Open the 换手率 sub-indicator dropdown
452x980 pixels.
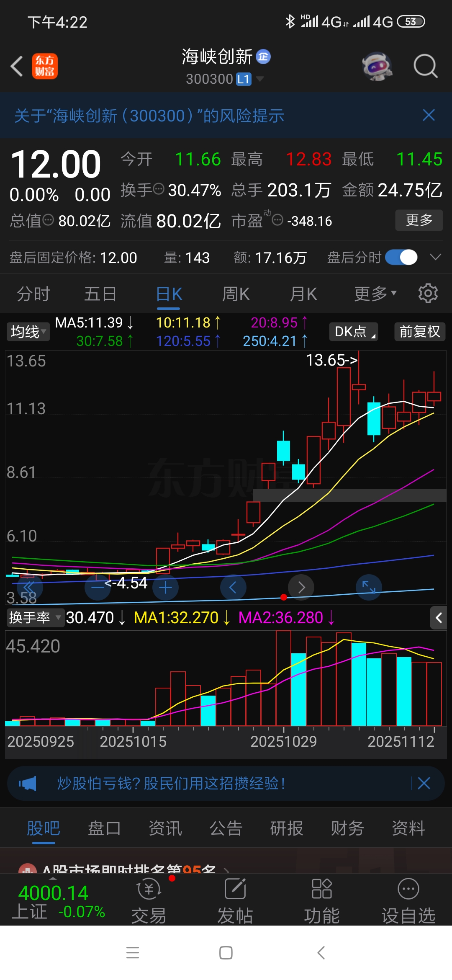(x=35, y=617)
